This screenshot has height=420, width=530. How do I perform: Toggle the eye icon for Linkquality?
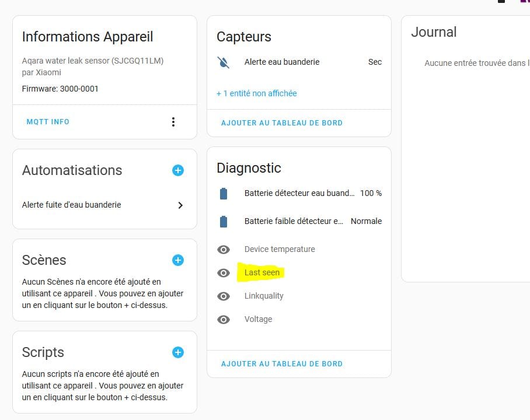click(224, 296)
